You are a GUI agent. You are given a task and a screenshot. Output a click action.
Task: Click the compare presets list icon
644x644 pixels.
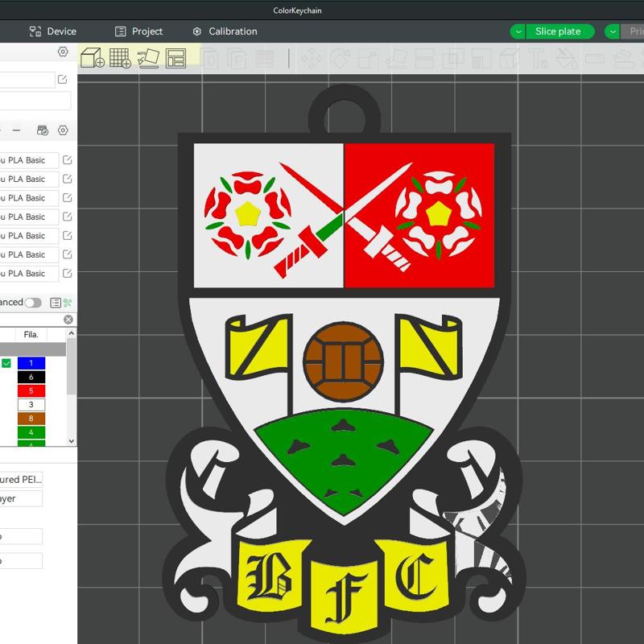[x=56, y=303]
